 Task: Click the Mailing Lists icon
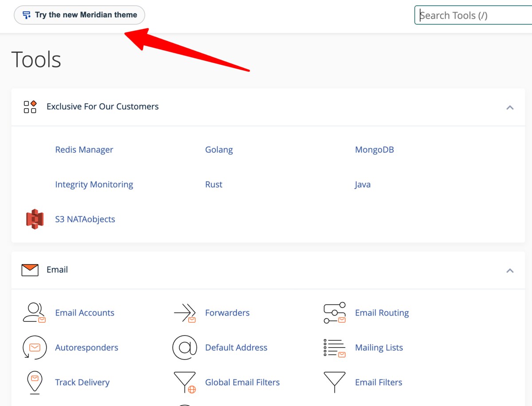[x=335, y=348]
